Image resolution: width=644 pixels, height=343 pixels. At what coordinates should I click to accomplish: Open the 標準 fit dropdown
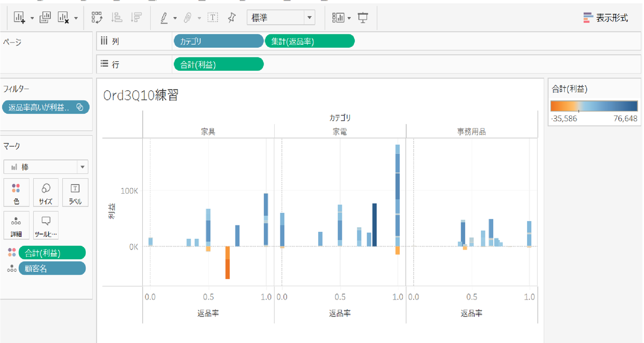tap(281, 18)
